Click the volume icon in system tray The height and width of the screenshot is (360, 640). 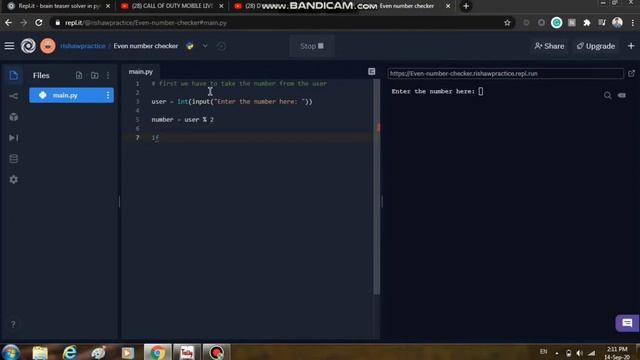(x=580, y=353)
